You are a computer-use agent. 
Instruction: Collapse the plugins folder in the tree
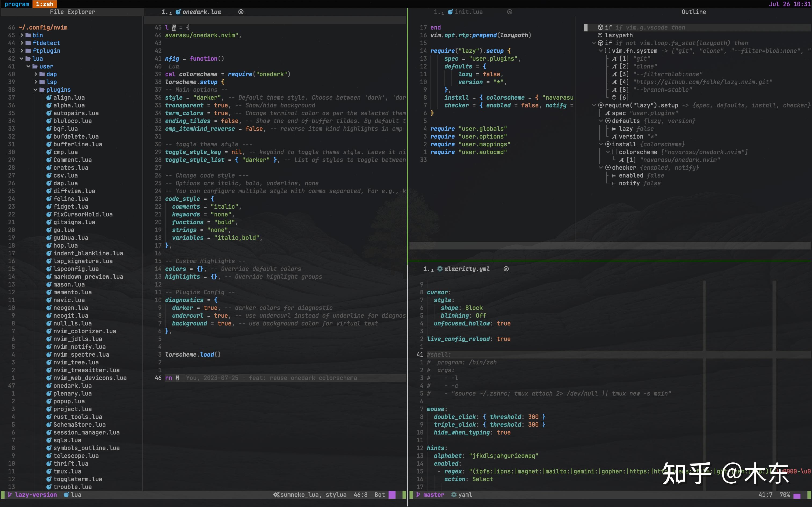click(x=35, y=90)
